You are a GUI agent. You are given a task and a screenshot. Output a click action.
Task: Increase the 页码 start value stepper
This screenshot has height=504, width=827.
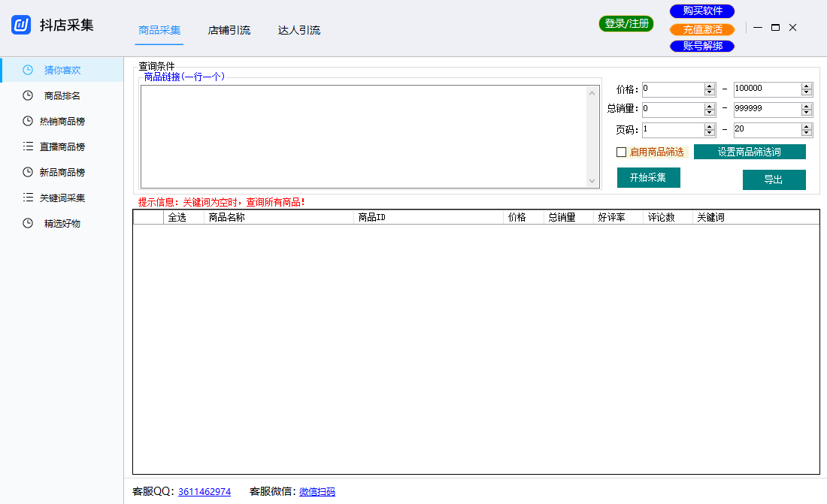[x=710, y=125]
